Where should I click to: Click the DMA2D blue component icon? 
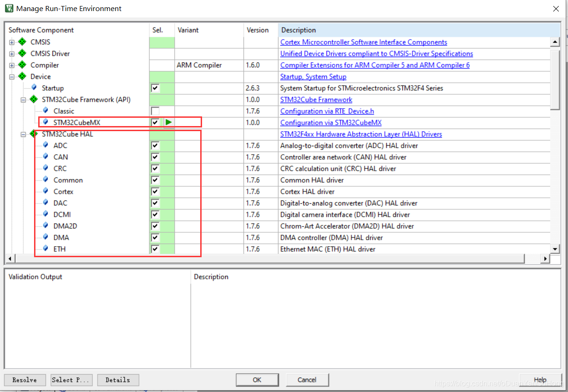point(46,225)
